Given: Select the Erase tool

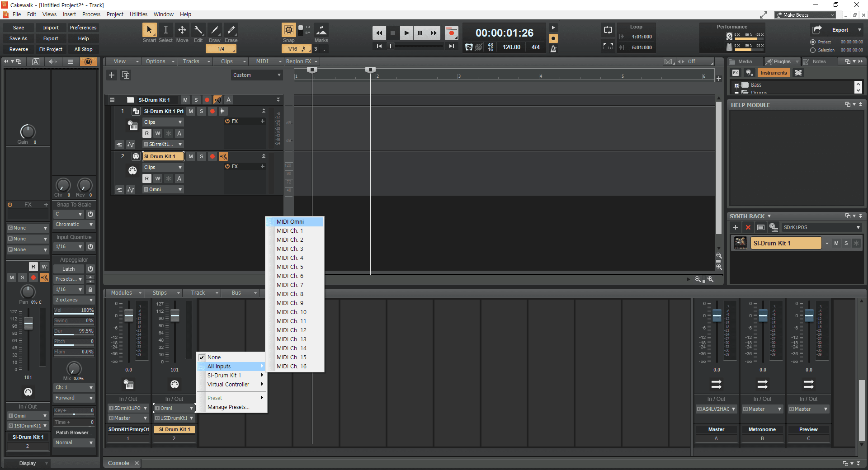Looking at the screenshot, I should (231, 30).
